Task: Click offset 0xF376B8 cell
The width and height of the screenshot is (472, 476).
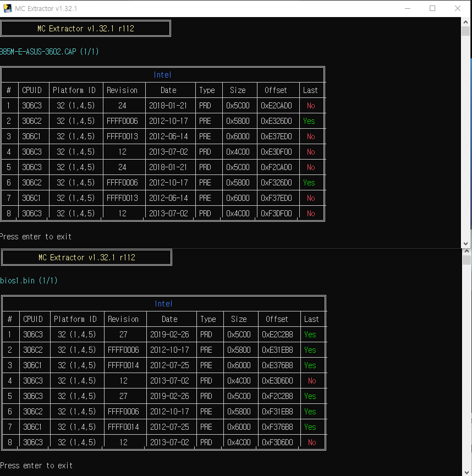Action: tap(277, 427)
